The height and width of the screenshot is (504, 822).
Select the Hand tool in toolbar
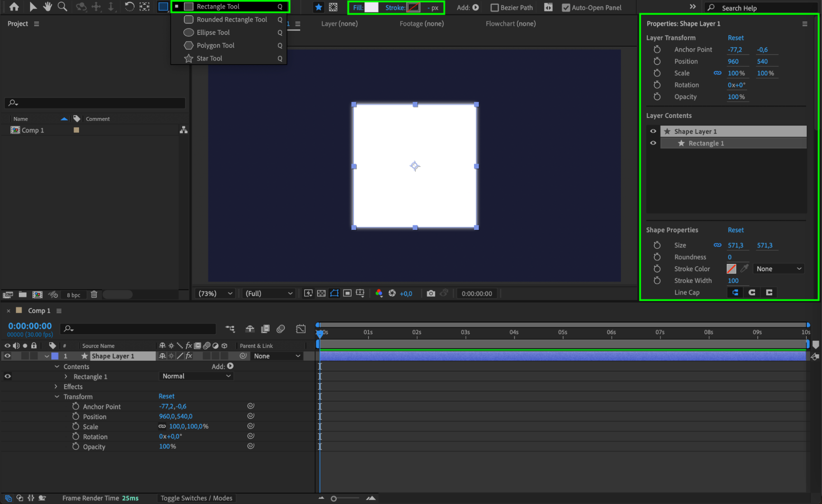[x=47, y=7]
